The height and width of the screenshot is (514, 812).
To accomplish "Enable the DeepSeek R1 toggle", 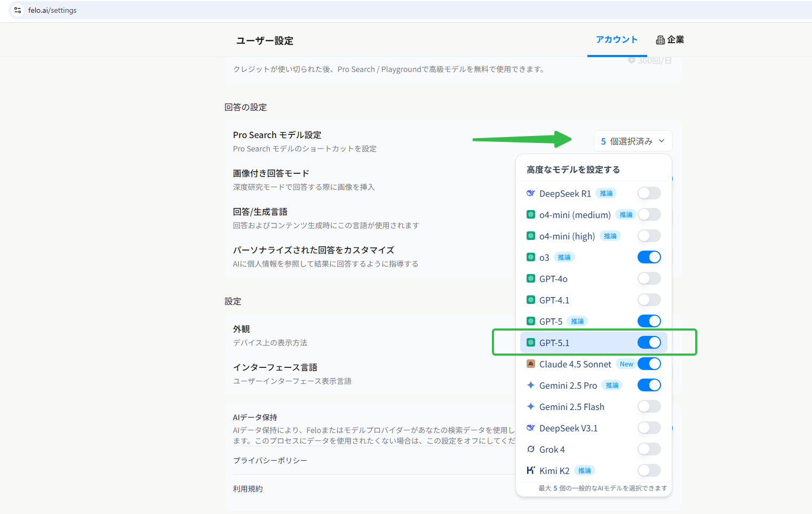I will pos(649,193).
